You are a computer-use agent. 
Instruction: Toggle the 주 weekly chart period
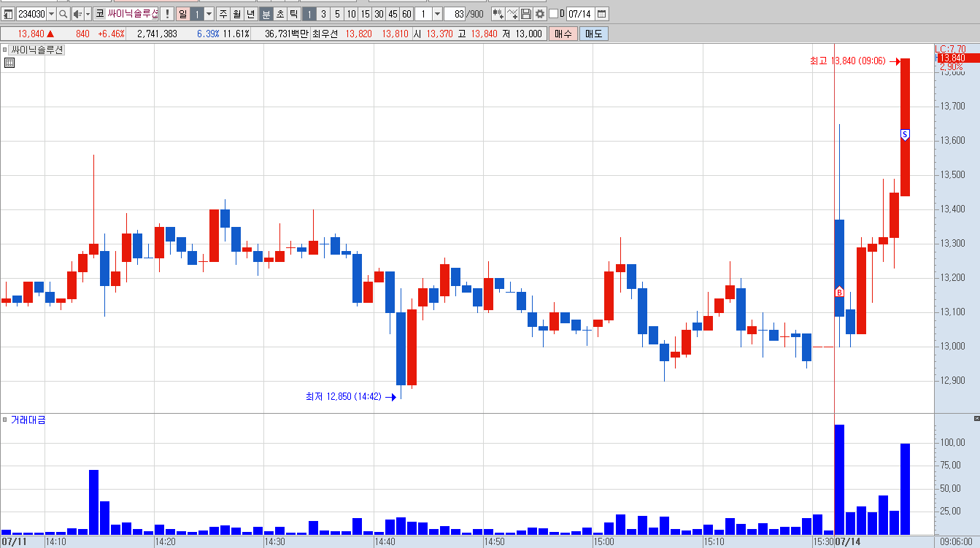pos(223,14)
